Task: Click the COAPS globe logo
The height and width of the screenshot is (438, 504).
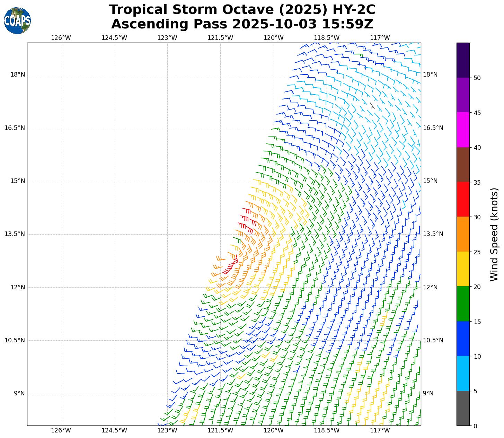Action: pos(17,20)
